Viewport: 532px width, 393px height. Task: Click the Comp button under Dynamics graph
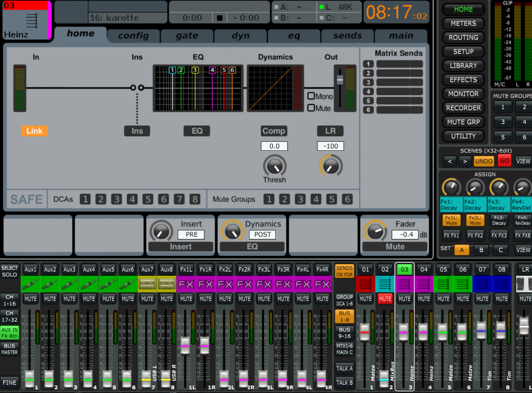[274, 131]
